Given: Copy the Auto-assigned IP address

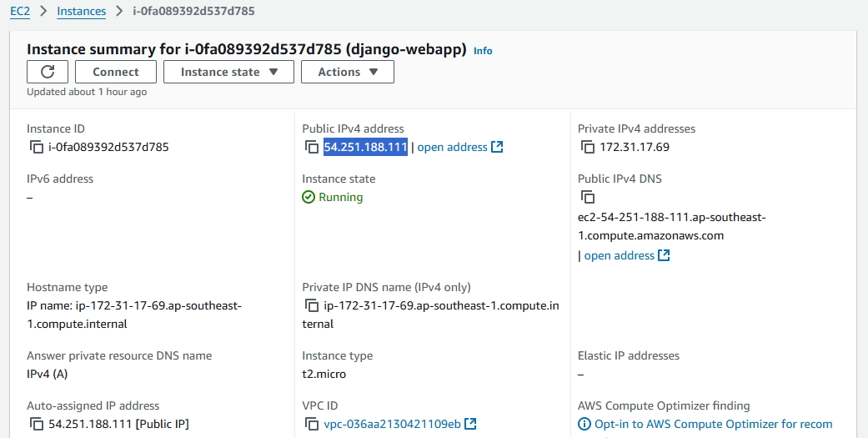Looking at the screenshot, I should point(36,425).
